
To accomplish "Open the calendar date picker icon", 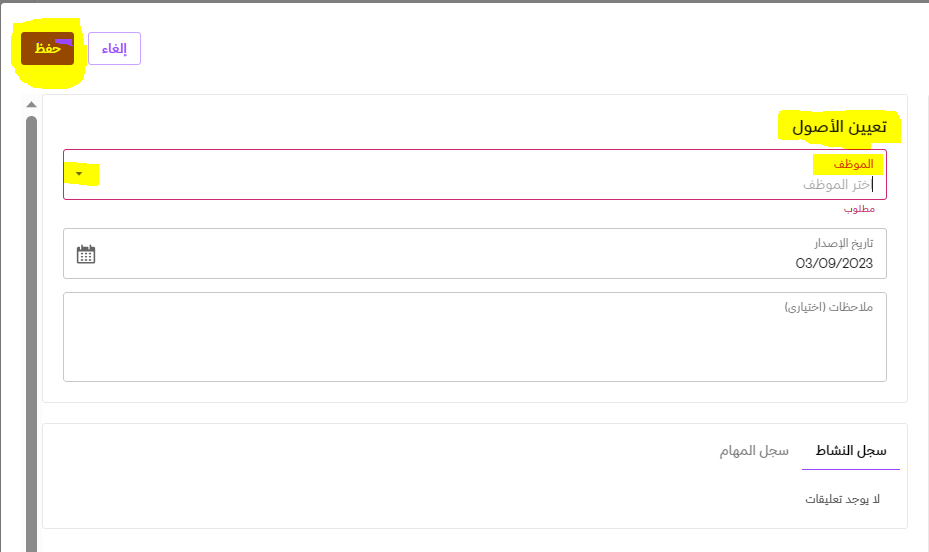I will (x=86, y=254).
